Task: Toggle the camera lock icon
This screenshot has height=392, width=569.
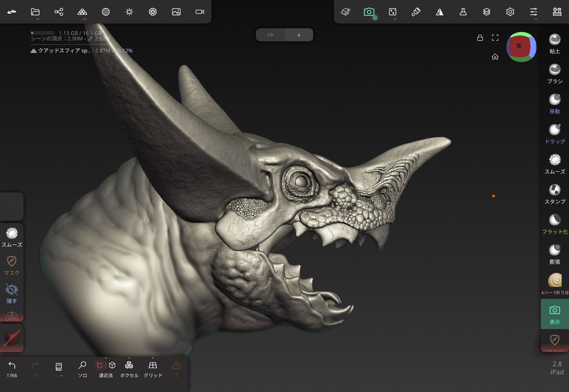Action: point(480,38)
